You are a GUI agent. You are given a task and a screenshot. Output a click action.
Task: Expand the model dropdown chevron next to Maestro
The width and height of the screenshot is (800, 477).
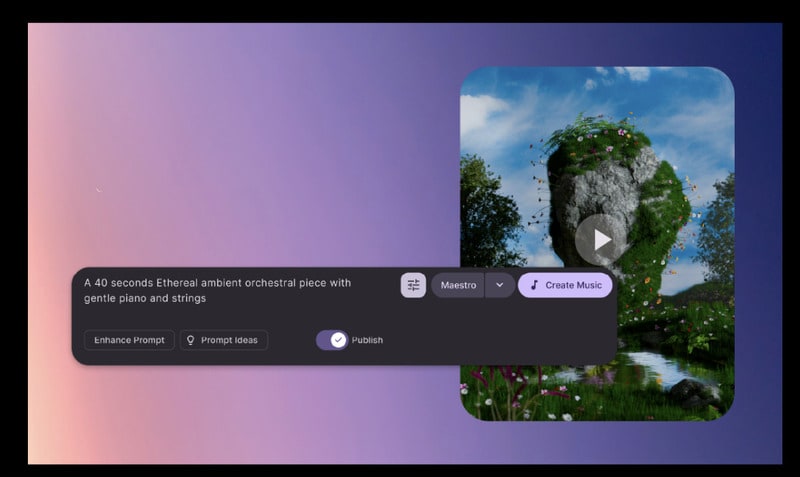500,285
